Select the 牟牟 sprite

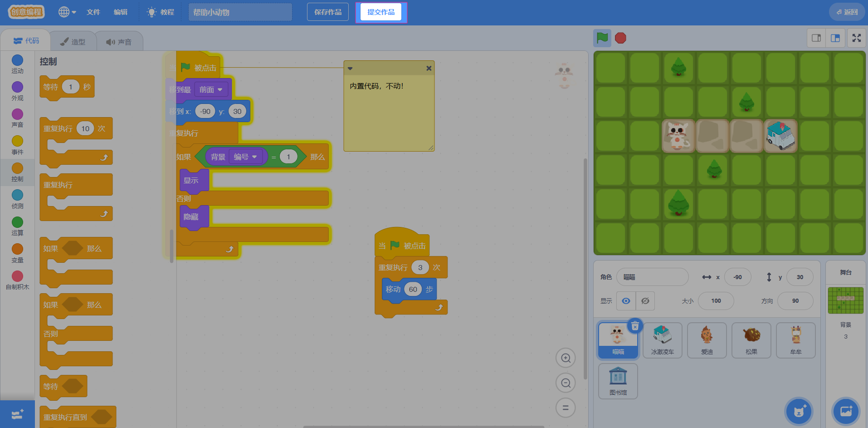(x=795, y=340)
